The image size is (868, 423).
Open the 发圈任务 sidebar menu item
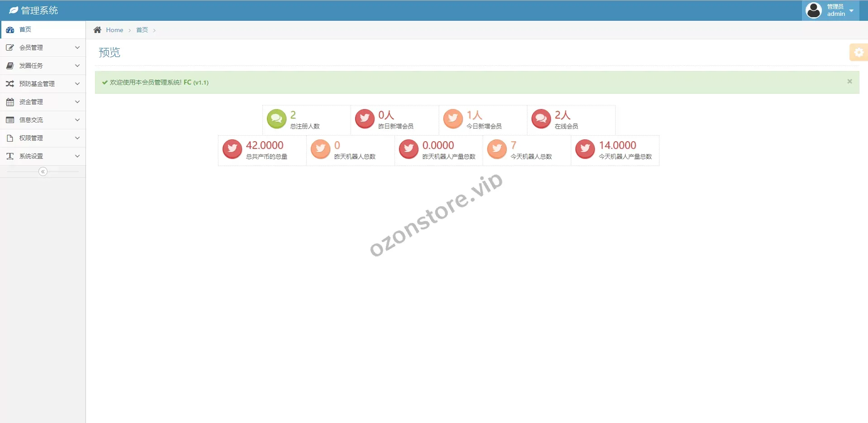[31, 66]
